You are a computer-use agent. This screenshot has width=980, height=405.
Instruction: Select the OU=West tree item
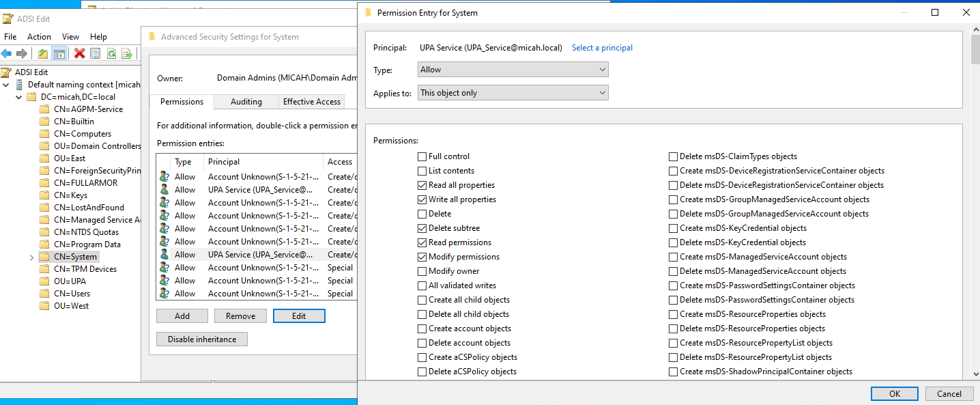pyautogui.click(x=71, y=306)
